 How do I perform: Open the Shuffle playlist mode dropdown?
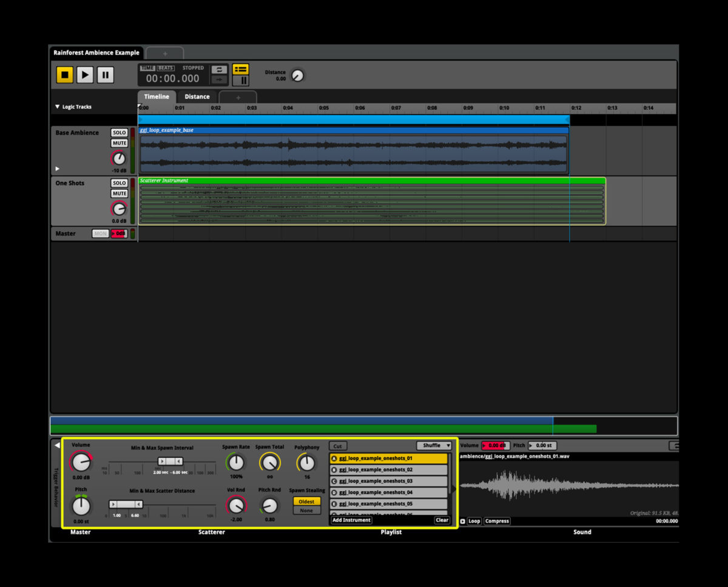pyautogui.click(x=434, y=445)
